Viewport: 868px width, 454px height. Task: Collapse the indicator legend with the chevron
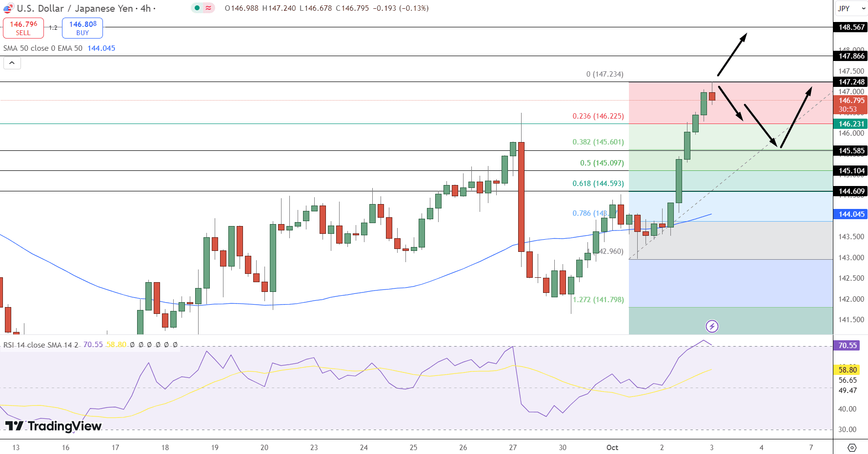pyautogui.click(x=12, y=63)
